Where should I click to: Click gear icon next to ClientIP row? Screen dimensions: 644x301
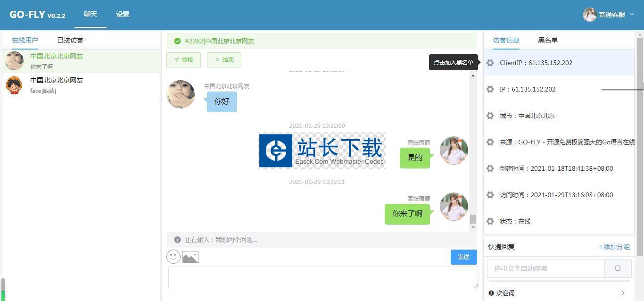coord(490,63)
